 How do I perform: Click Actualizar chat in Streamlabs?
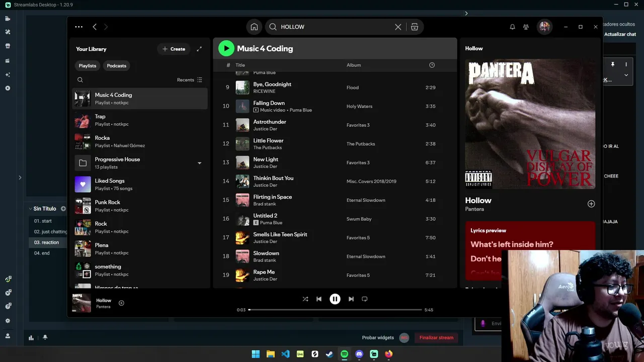pyautogui.click(x=620, y=34)
